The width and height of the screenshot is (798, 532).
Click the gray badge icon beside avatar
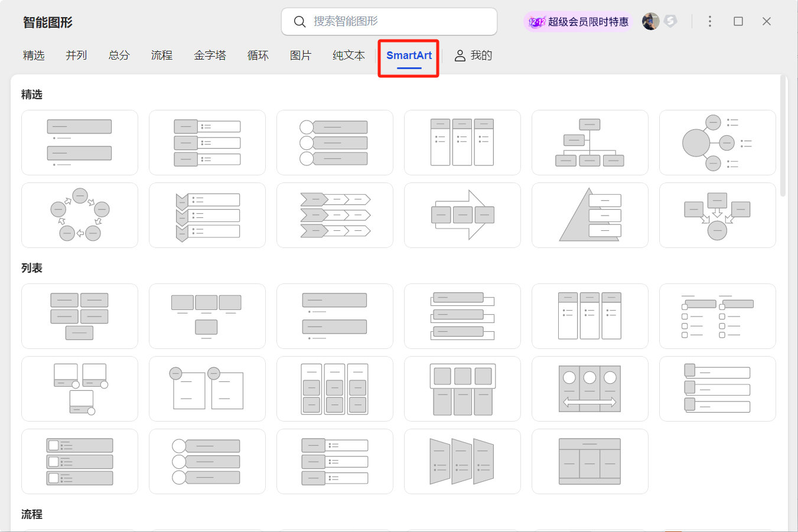click(670, 22)
